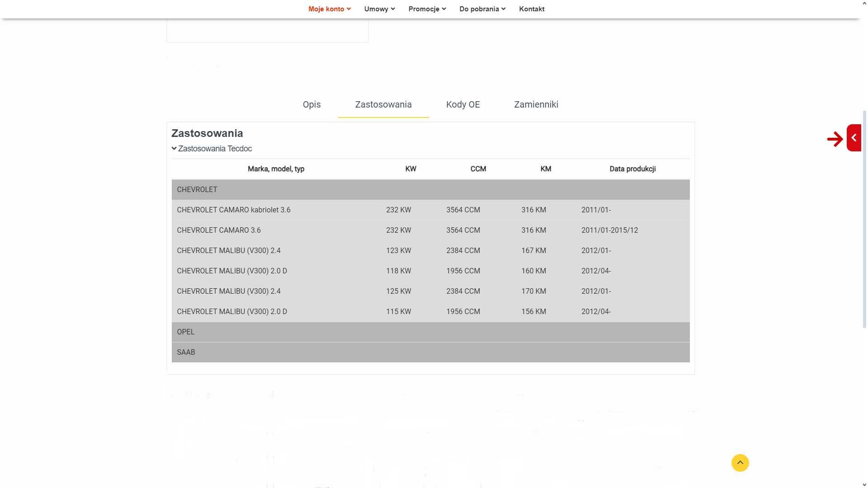Open the red side panel chevron

pos(854,138)
